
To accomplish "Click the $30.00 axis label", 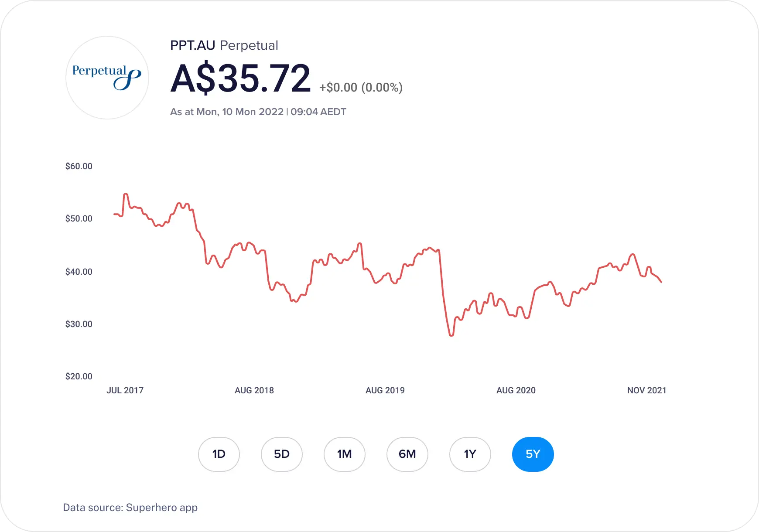I will tap(79, 324).
